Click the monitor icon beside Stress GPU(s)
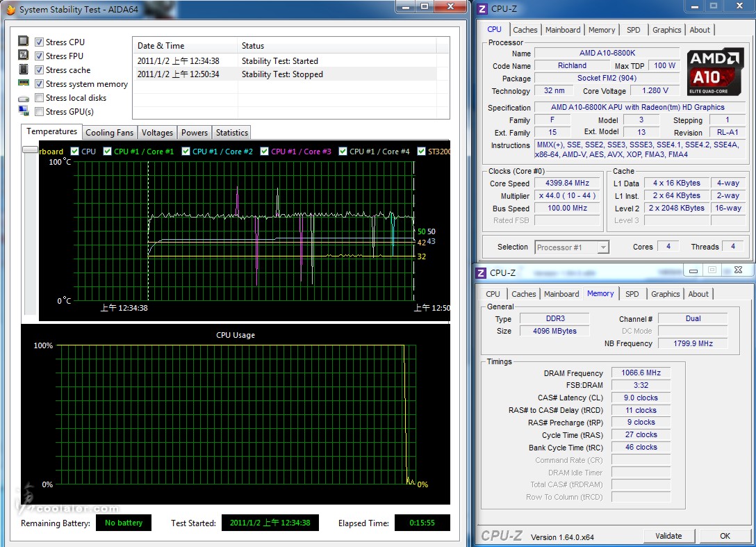Screen dimensions: 756x547 click(x=23, y=111)
